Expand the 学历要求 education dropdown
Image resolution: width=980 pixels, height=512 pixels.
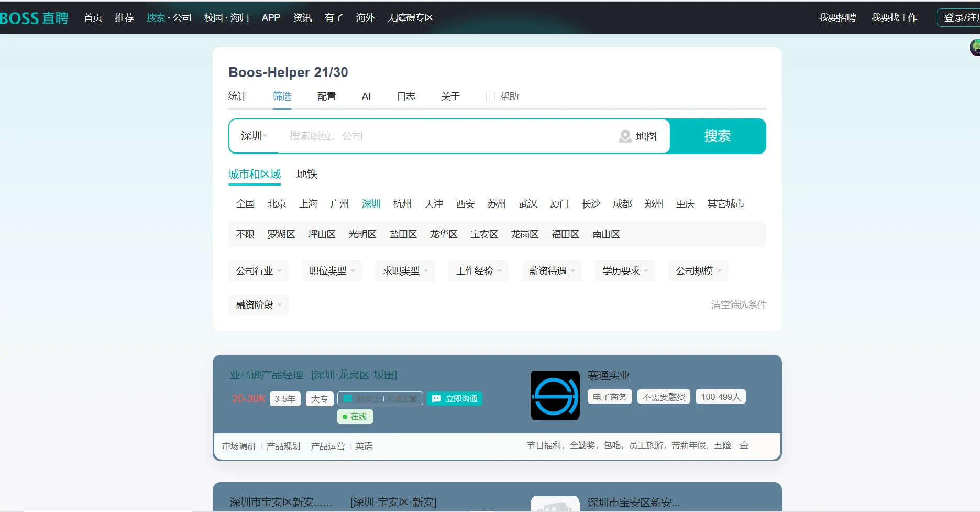624,270
